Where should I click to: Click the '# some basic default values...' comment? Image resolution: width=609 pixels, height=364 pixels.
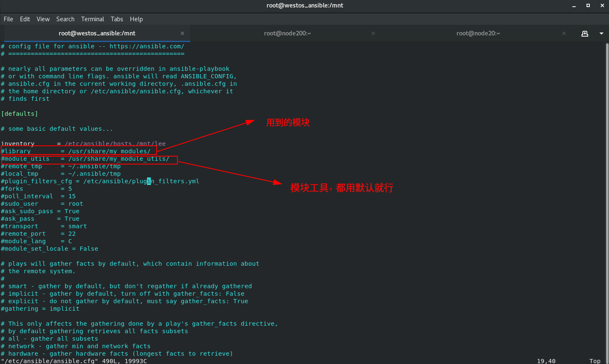click(57, 129)
